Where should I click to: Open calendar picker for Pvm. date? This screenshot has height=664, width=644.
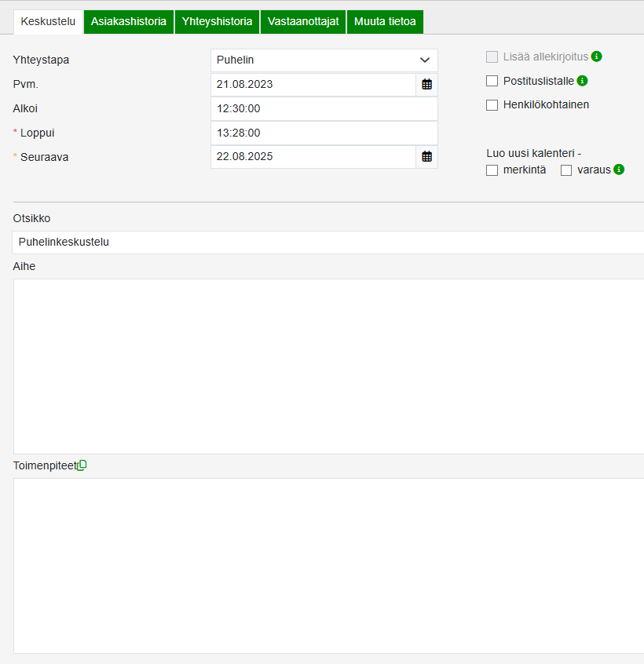pos(426,85)
